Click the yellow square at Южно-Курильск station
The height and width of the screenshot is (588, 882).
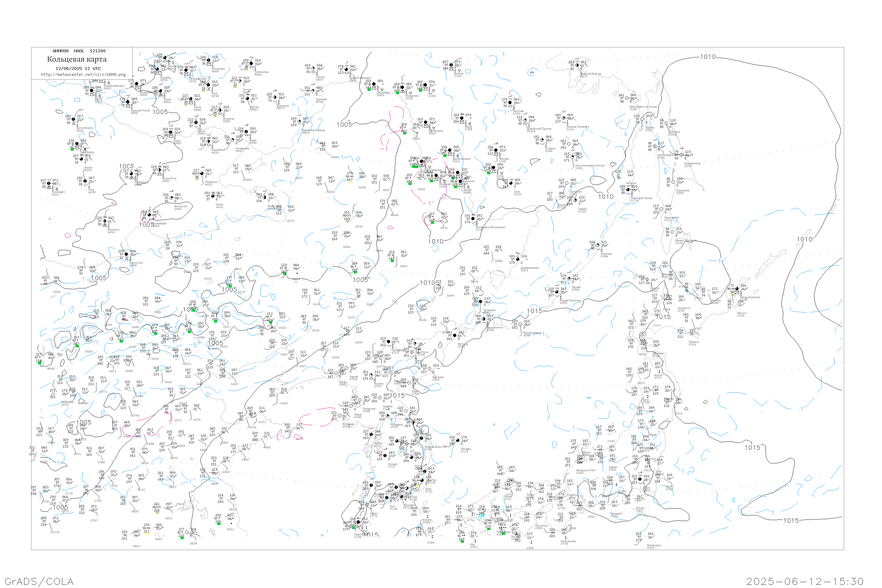pos(732,294)
